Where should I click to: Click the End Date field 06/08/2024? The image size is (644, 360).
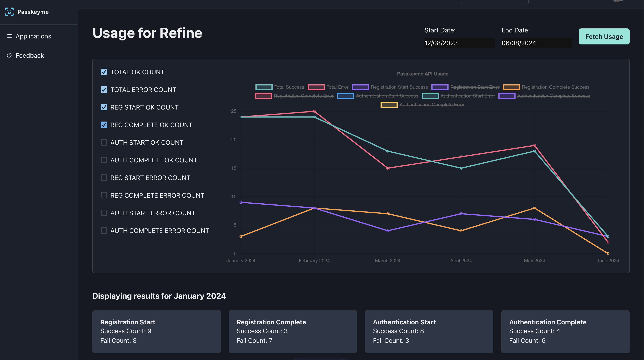[x=537, y=43]
